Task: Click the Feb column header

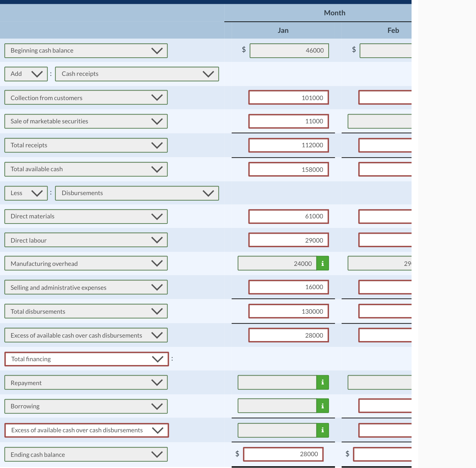Action: pos(393,30)
